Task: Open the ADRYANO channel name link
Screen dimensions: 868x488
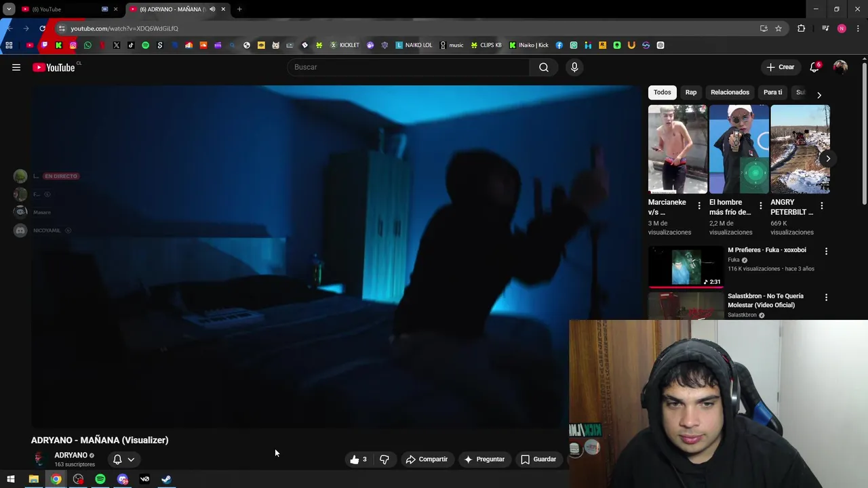Action: 71,455
